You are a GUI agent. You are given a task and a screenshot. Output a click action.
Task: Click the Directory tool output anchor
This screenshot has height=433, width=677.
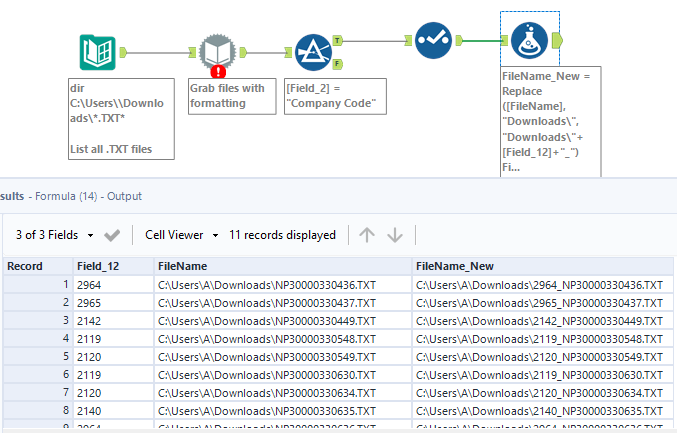click(123, 53)
